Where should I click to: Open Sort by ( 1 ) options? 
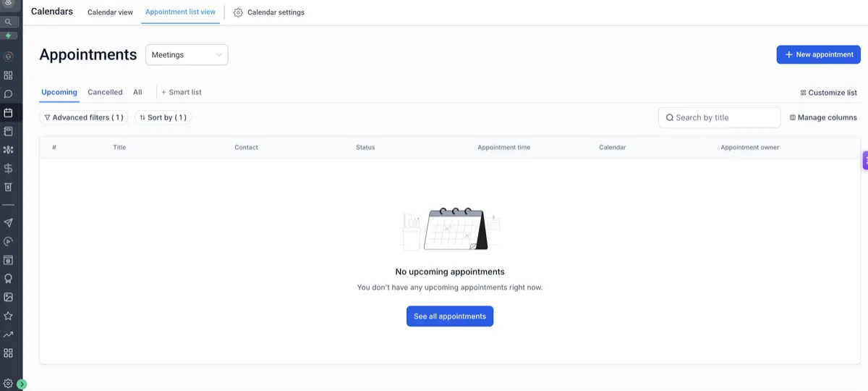pos(163,117)
